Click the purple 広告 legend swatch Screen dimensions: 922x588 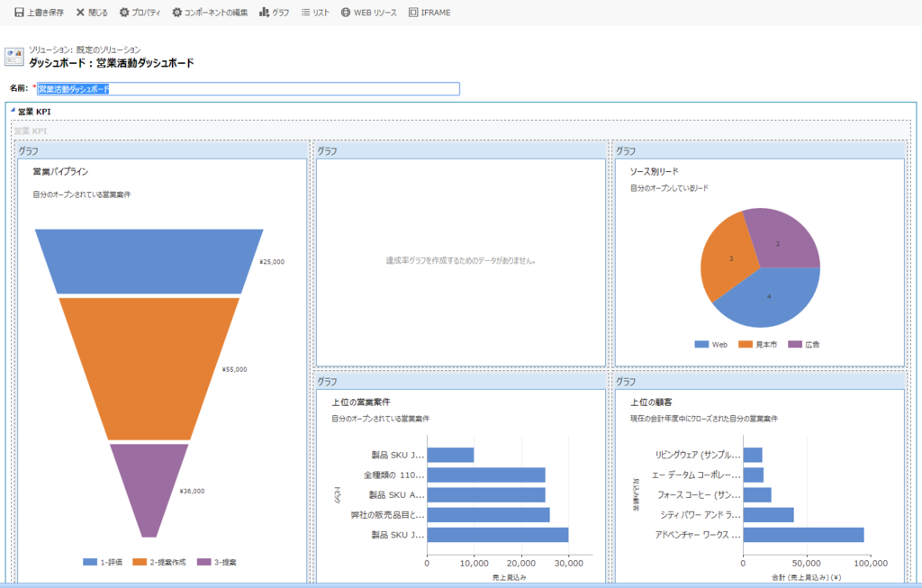click(x=795, y=345)
